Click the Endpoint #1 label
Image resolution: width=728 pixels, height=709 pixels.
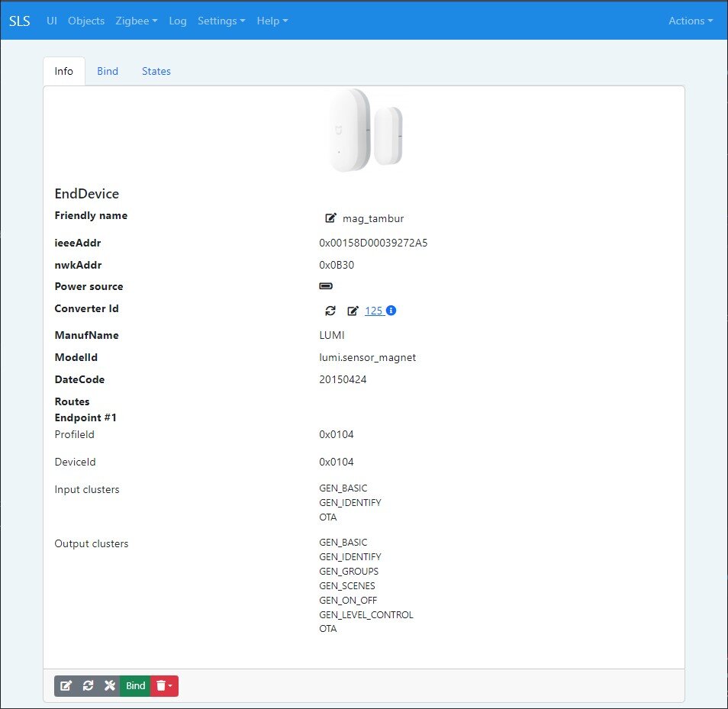click(x=85, y=417)
